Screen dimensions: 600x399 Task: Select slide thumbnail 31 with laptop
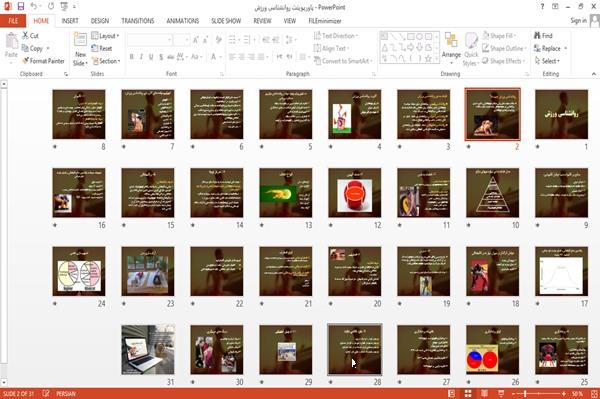coord(148,349)
